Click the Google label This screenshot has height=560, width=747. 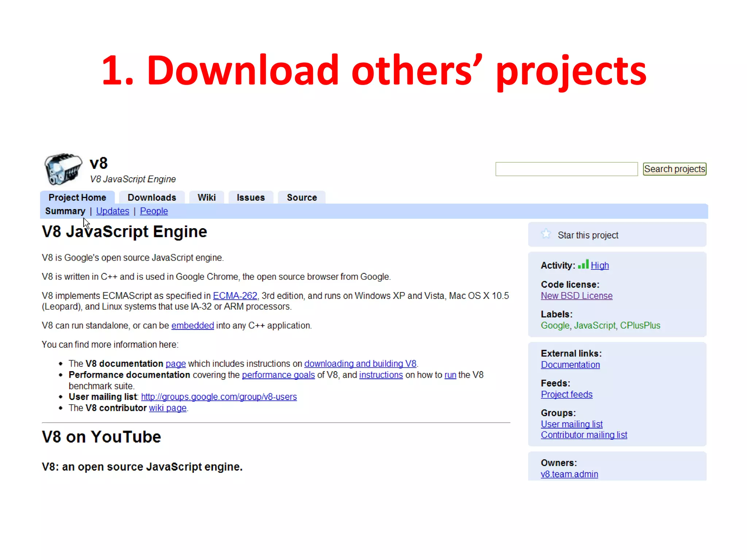coord(555,326)
